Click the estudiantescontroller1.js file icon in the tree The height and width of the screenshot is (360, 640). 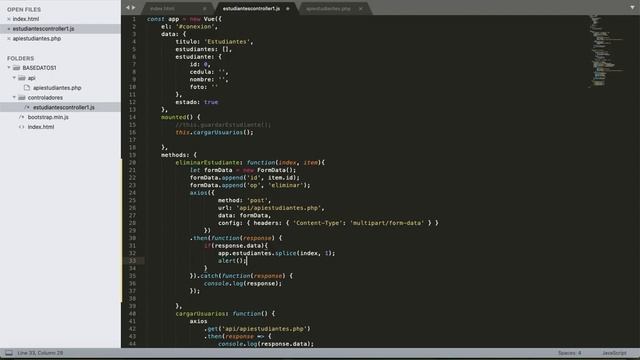tap(27, 107)
